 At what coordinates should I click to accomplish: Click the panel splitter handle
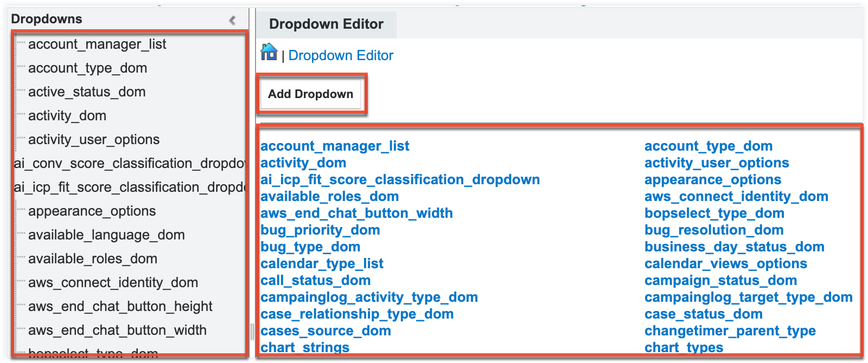pyautogui.click(x=252, y=331)
